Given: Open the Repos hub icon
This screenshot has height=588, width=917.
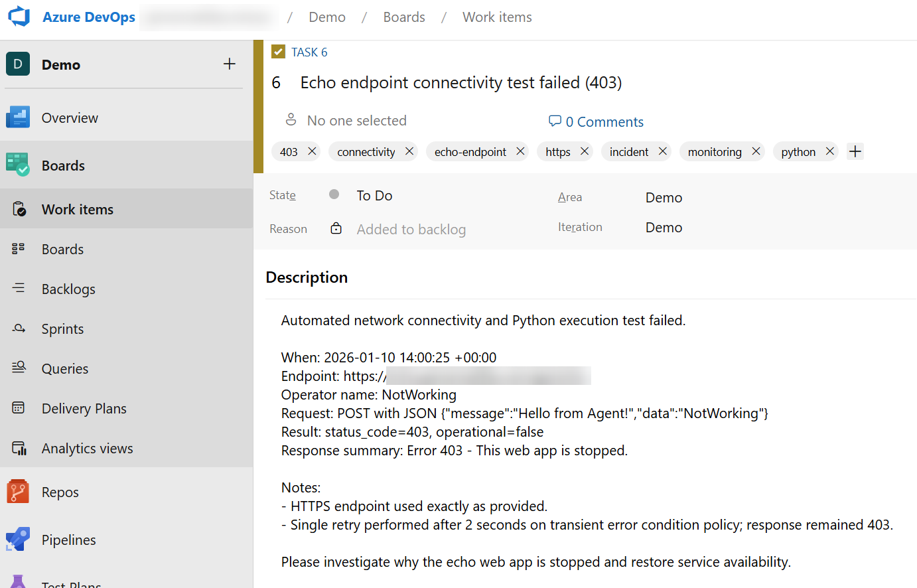Looking at the screenshot, I should tap(18, 492).
